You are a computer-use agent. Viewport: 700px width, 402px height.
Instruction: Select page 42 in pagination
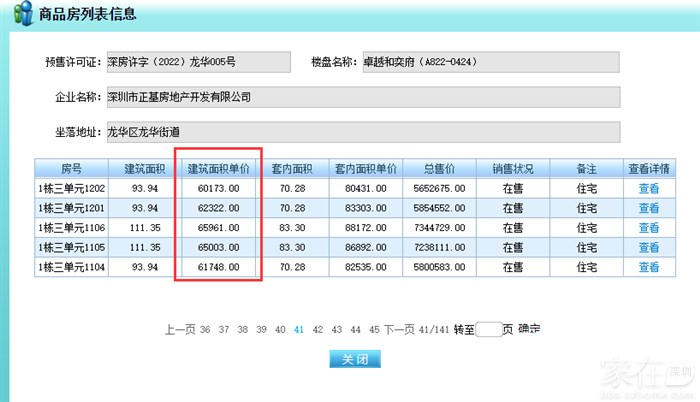click(x=318, y=329)
